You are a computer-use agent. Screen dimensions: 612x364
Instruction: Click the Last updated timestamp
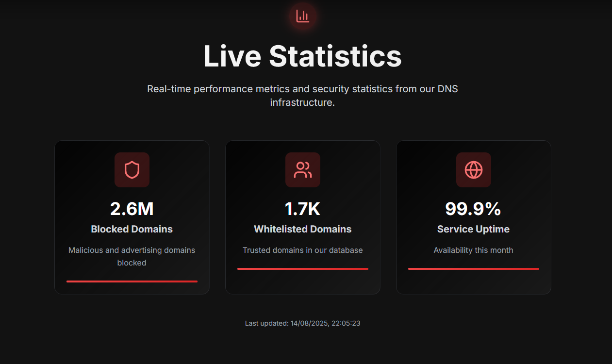[x=302, y=323]
